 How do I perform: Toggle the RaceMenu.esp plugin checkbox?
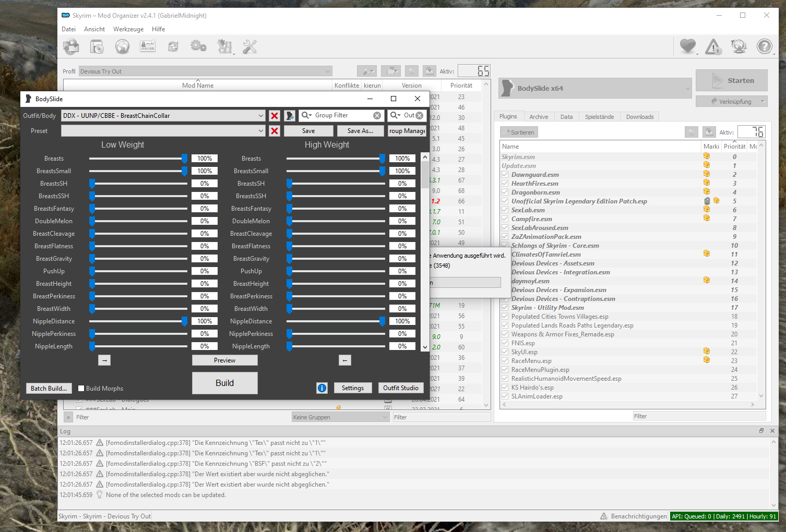(505, 361)
